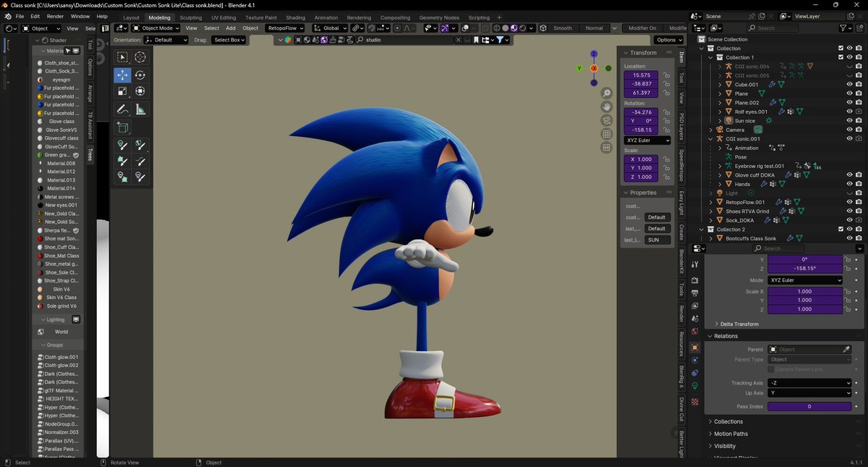The height and width of the screenshot is (467, 868).
Task: Open the Render menu
Action: pos(55,16)
